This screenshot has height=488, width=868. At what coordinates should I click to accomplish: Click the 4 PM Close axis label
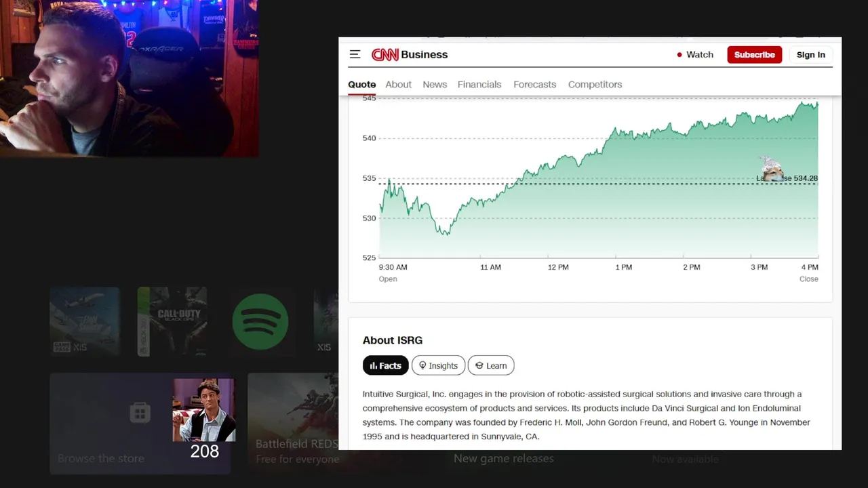[x=809, y=272]
